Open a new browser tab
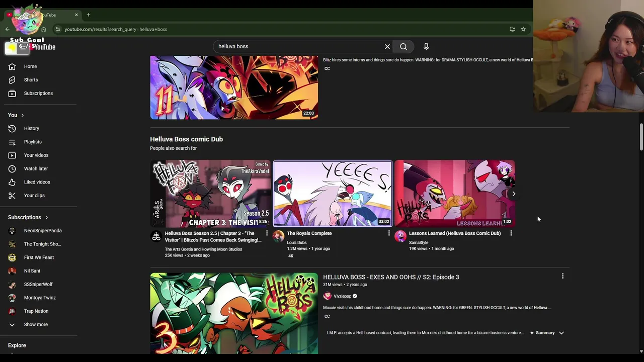This screenshot has width=644, height=362. click(x=88, y=15)
